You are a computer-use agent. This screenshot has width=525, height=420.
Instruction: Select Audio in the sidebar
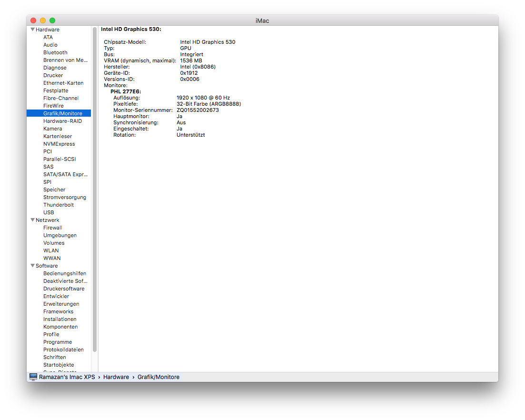pyautogui.click(x=50, y=45)
